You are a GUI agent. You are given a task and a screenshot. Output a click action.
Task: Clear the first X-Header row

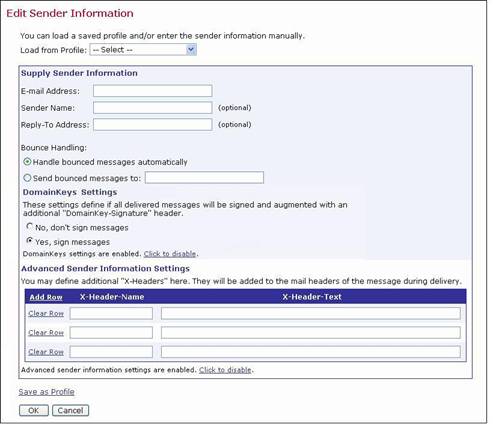(46, 314)
